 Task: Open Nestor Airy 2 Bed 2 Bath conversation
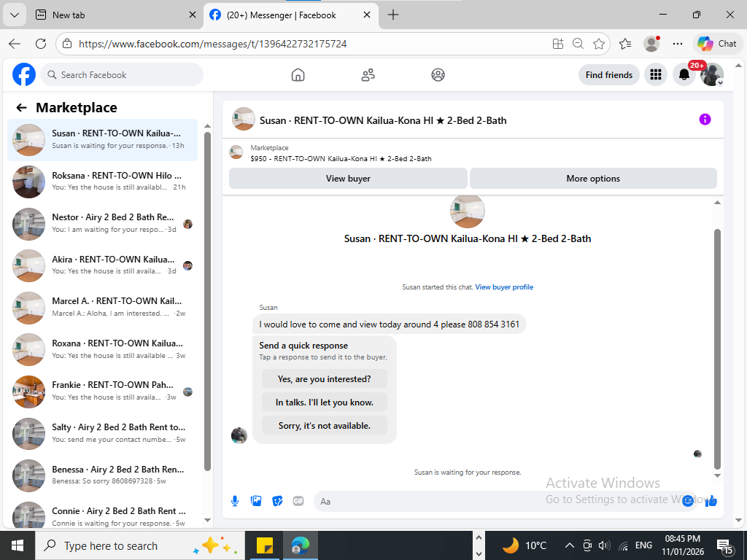(102, 223)
